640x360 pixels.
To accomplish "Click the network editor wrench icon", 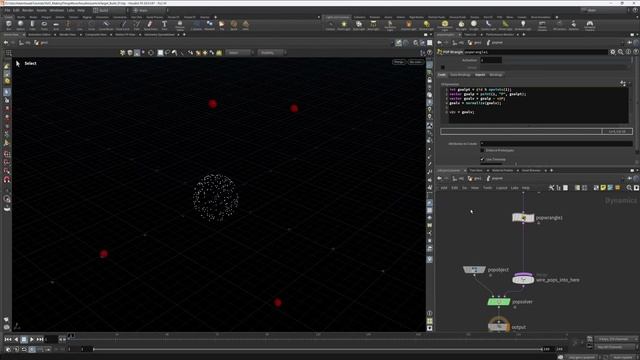I will point(551,188).
